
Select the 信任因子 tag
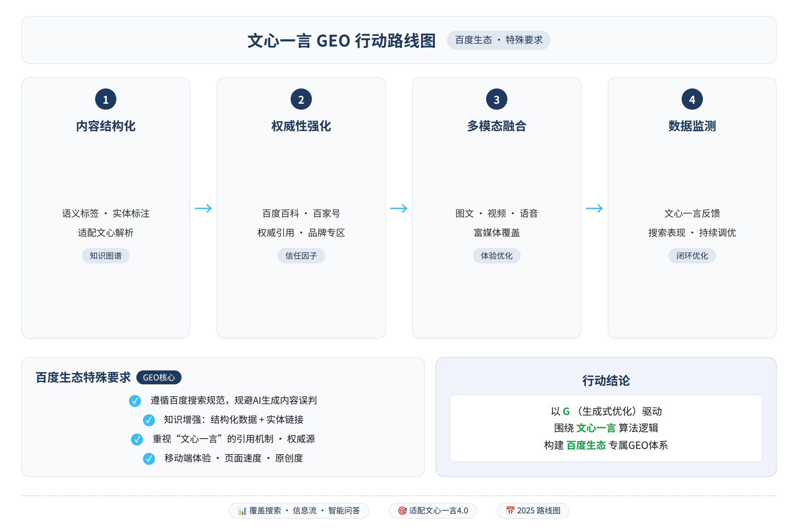(301, 255)
